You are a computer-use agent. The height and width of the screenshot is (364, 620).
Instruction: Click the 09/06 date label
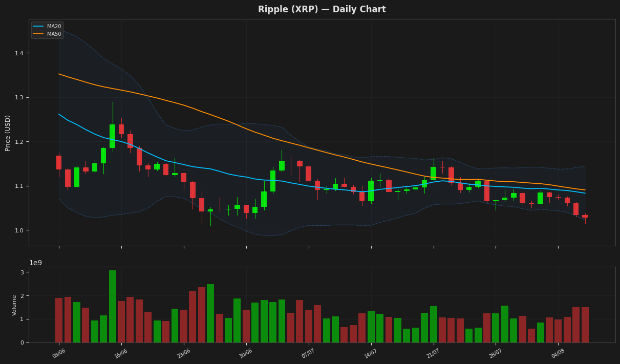point(59,353)
